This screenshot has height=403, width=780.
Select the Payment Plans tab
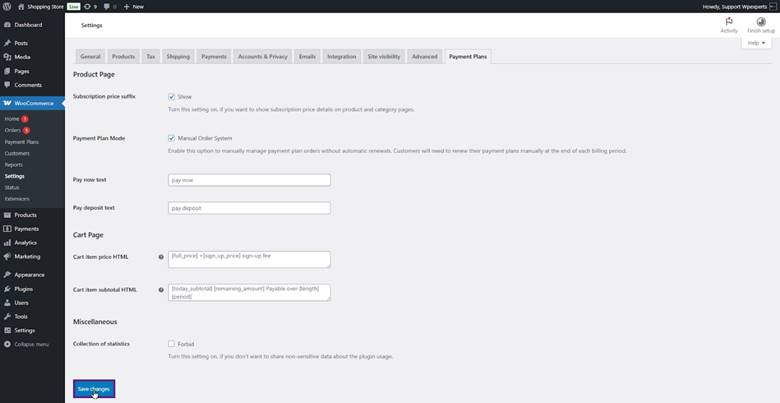[x=468, y=57]
